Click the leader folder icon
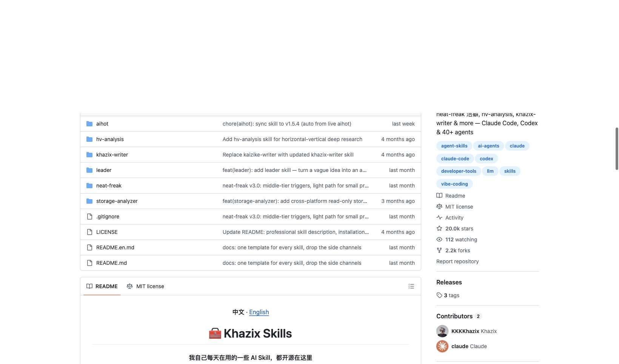The height and width of the screenshot is (364, 619). coord(89,170)
